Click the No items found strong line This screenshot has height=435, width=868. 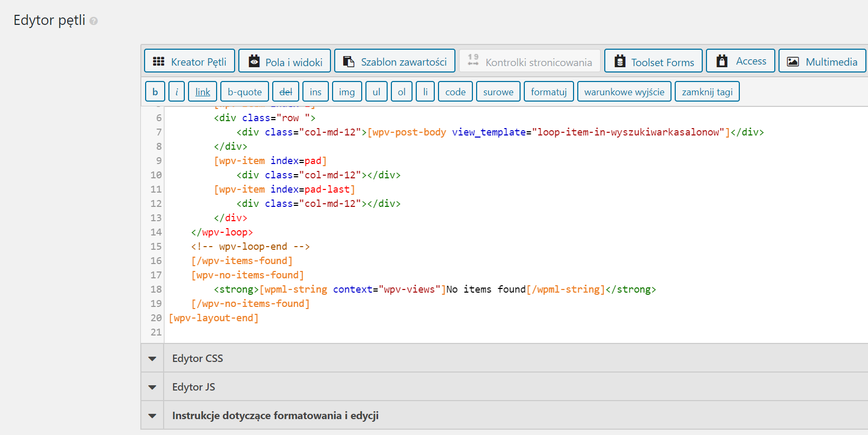coord(435,289)
